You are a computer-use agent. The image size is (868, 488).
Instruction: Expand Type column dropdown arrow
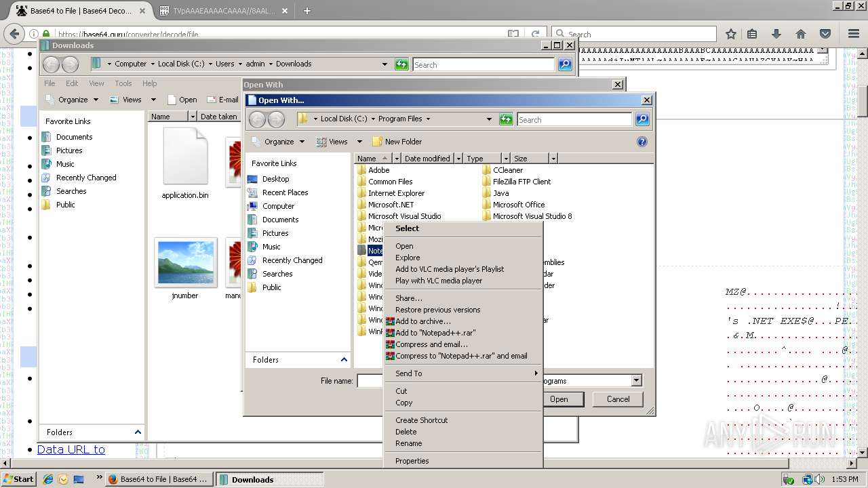coord(505,159)
